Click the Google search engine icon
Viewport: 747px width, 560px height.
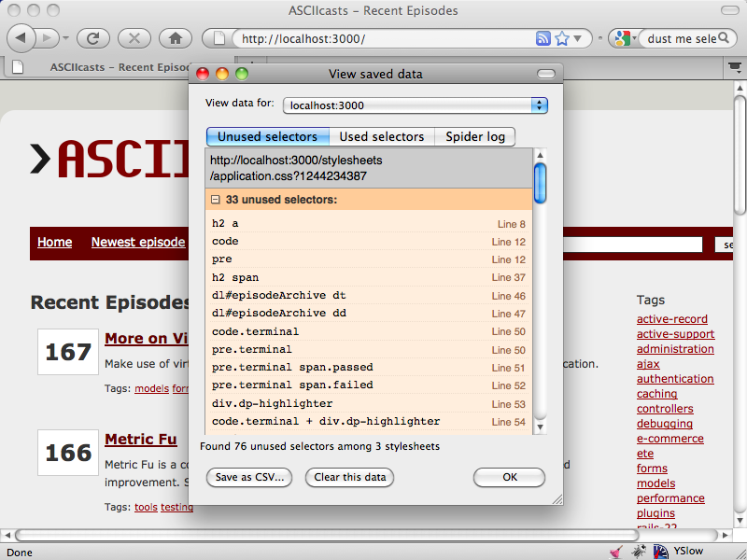pyautogui.click(x=622, y=38)
